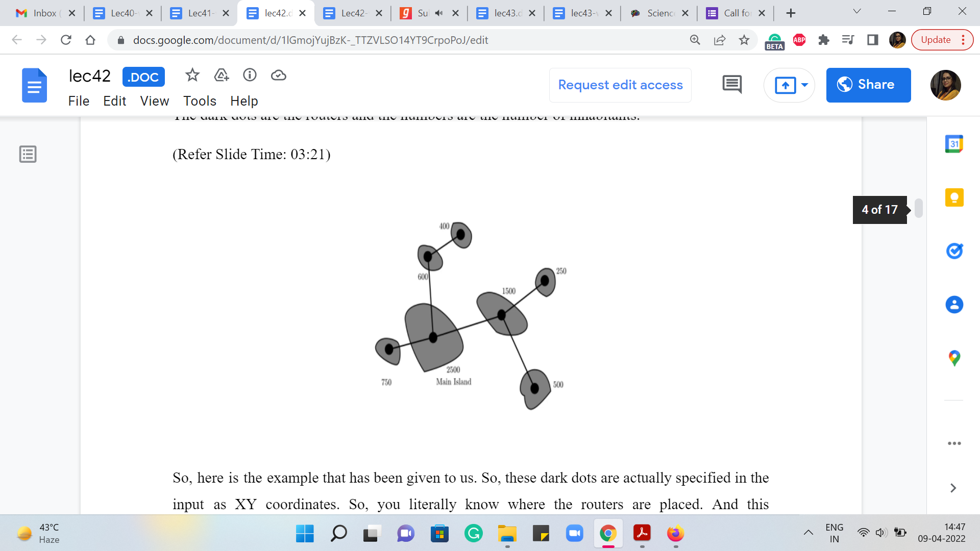Image resolution: width=980 pixels, height=551 pixels.
Task: Click Request edit access button
Action: [x=620, y=85]
